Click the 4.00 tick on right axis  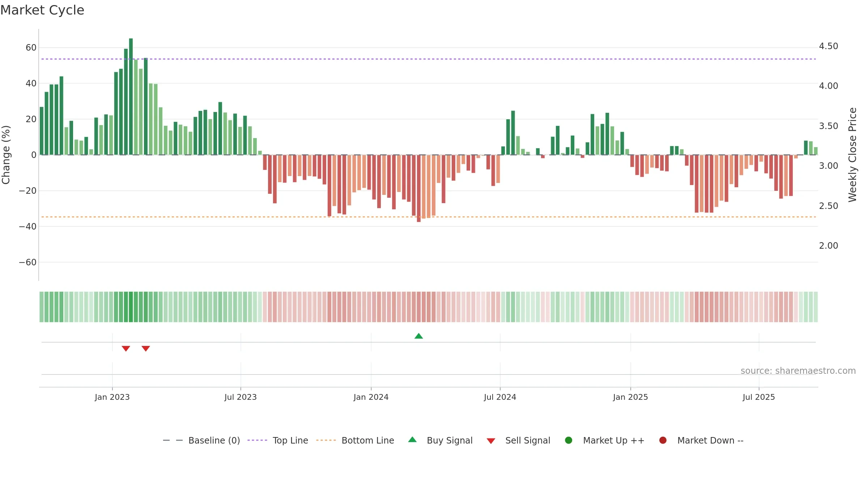(828, 86)
